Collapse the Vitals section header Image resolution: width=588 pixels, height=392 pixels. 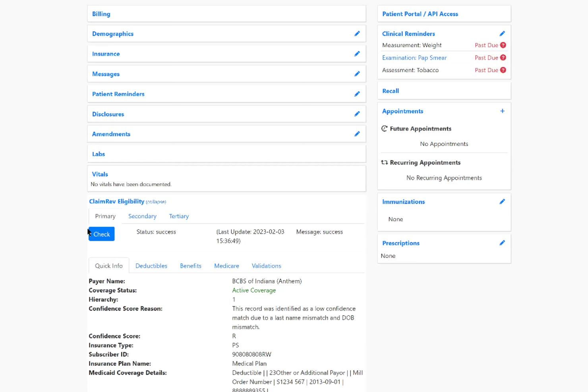(100, 174)
